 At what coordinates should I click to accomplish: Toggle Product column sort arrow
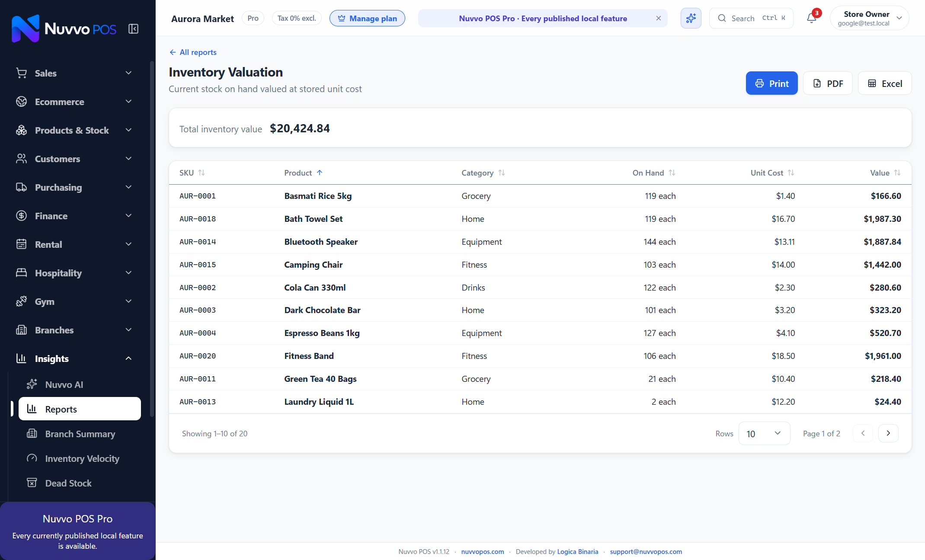320,173
